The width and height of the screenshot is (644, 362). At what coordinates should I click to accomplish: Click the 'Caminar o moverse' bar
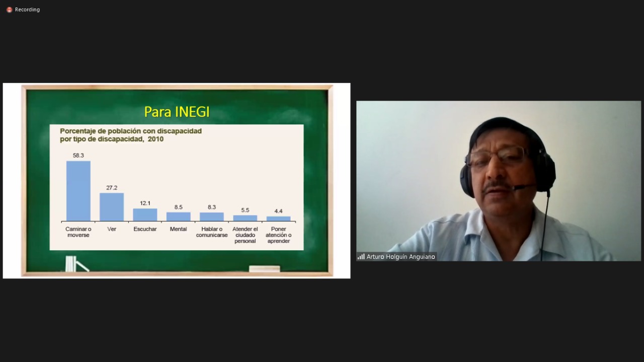(x=78, y=191)
